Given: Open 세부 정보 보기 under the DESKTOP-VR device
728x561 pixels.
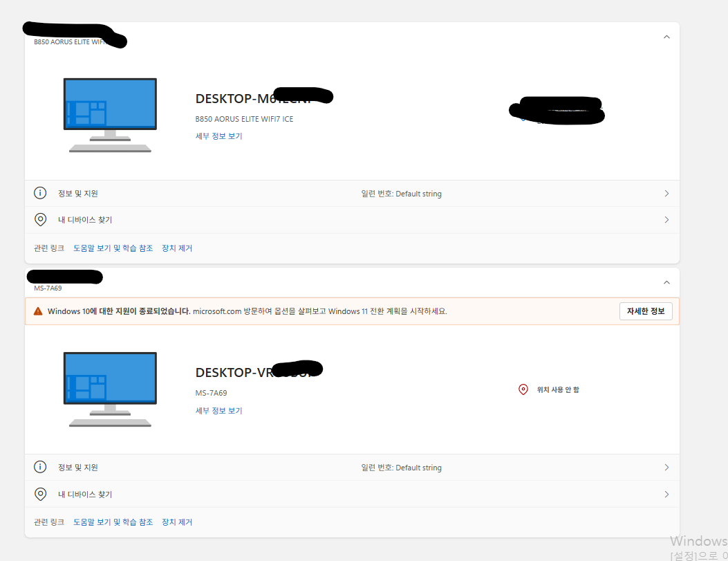Looking at the screenshot, I should point(218,410).
